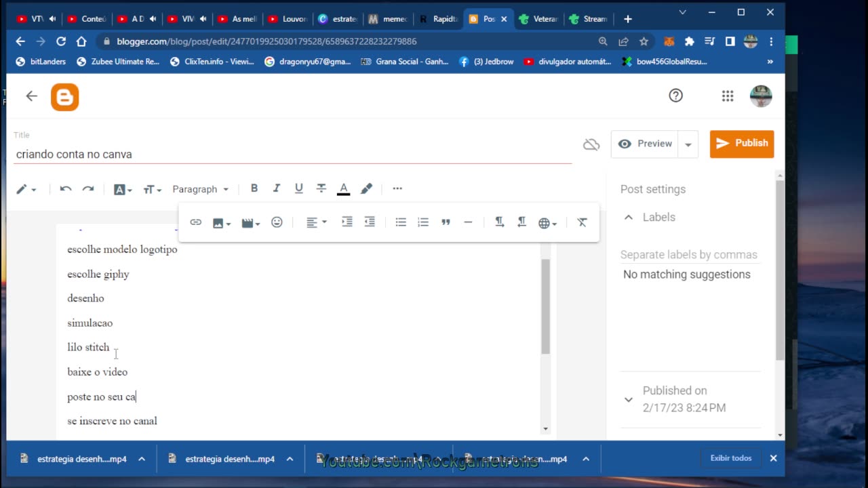
Task: Switch to the 'Stream' browser tab
Action: [x=588, y=19]
